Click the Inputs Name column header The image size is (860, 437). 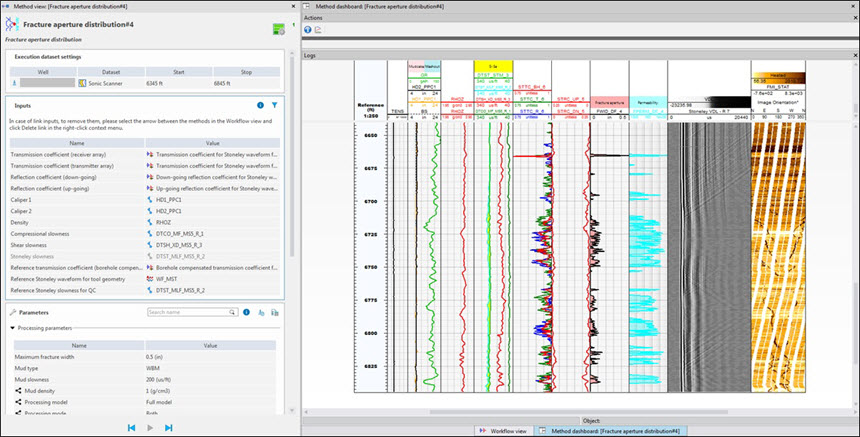(77, 143)
